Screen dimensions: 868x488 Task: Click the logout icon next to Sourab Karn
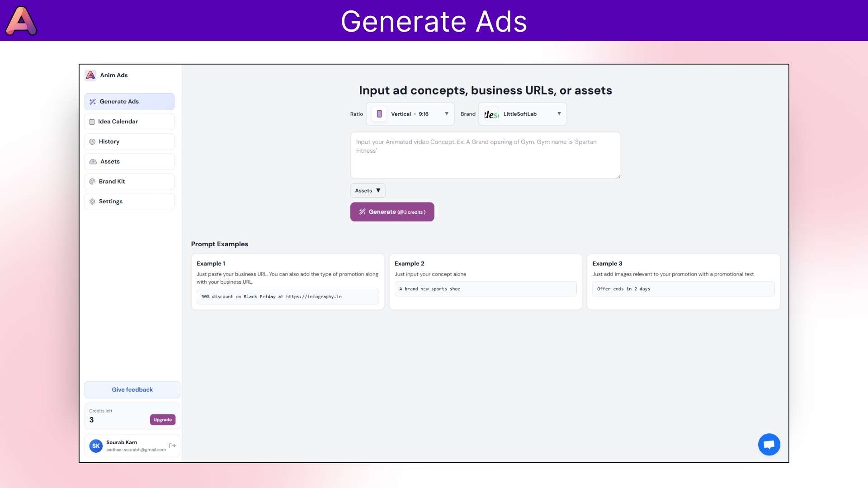click(x=172, y=446)
